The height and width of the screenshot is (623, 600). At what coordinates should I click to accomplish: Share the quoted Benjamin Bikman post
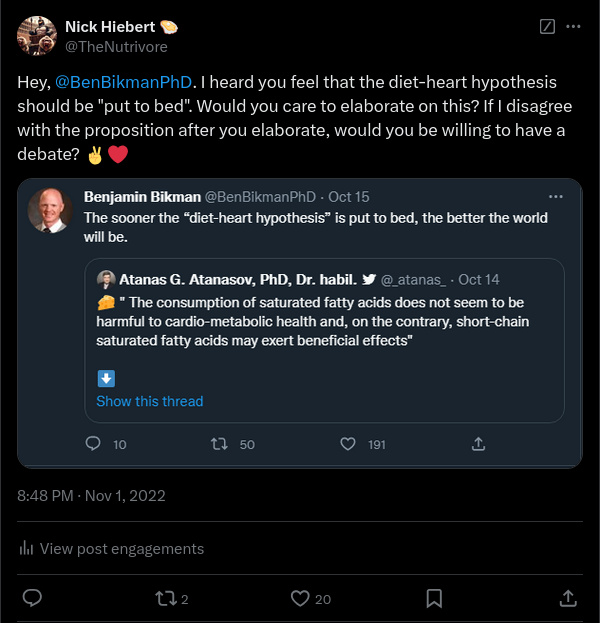click(478, 444)
